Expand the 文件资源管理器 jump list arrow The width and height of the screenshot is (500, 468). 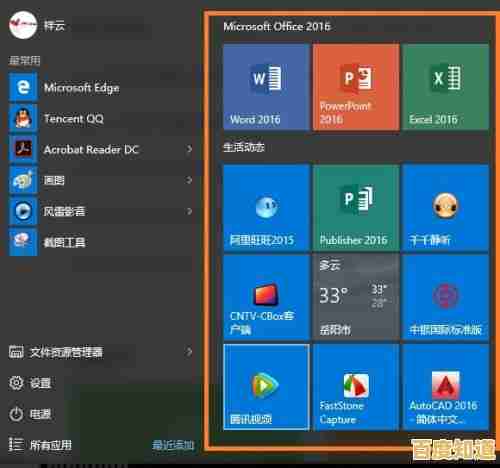[x=189, y=352]
